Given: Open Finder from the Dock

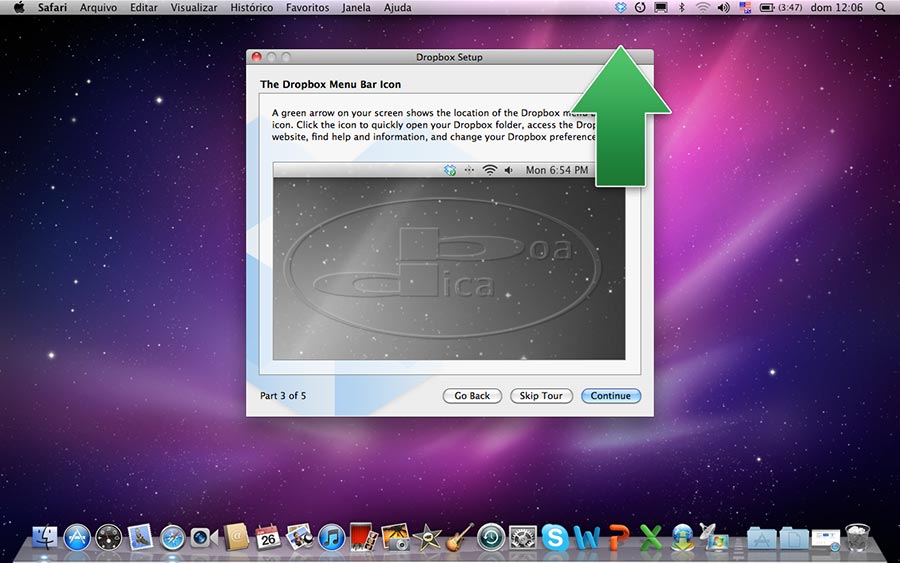Looking at the screenshot, I should (x=44, y=538).
